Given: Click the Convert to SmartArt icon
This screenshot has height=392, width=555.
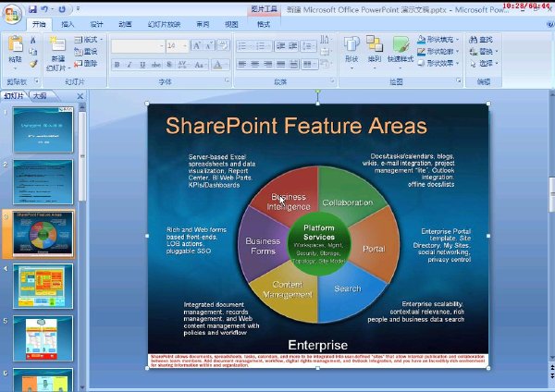Looking at the screenshot, I should pos(326,64).
